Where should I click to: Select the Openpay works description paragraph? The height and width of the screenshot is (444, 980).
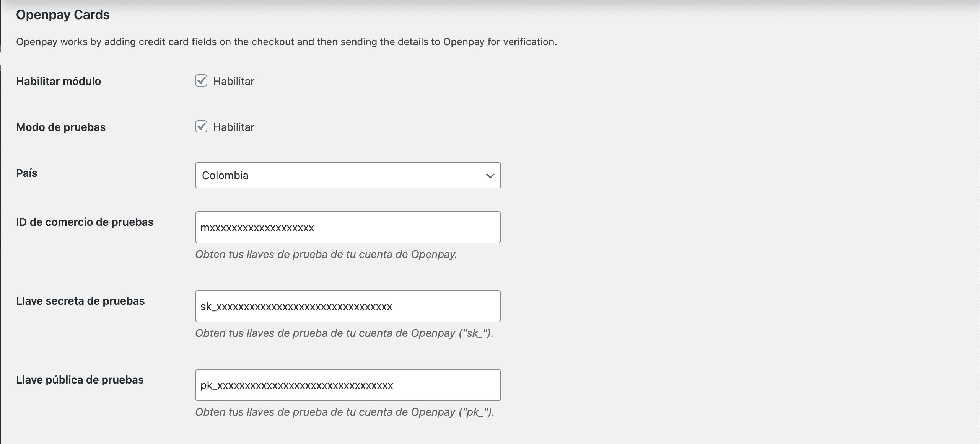click(x=287, y=42)
